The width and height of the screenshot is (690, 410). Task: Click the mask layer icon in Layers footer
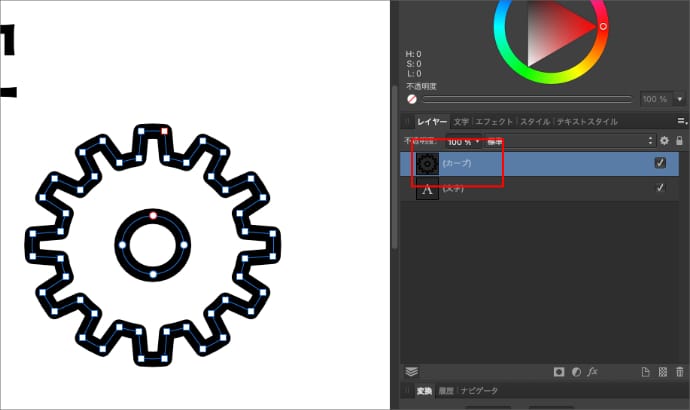point(559,372)
